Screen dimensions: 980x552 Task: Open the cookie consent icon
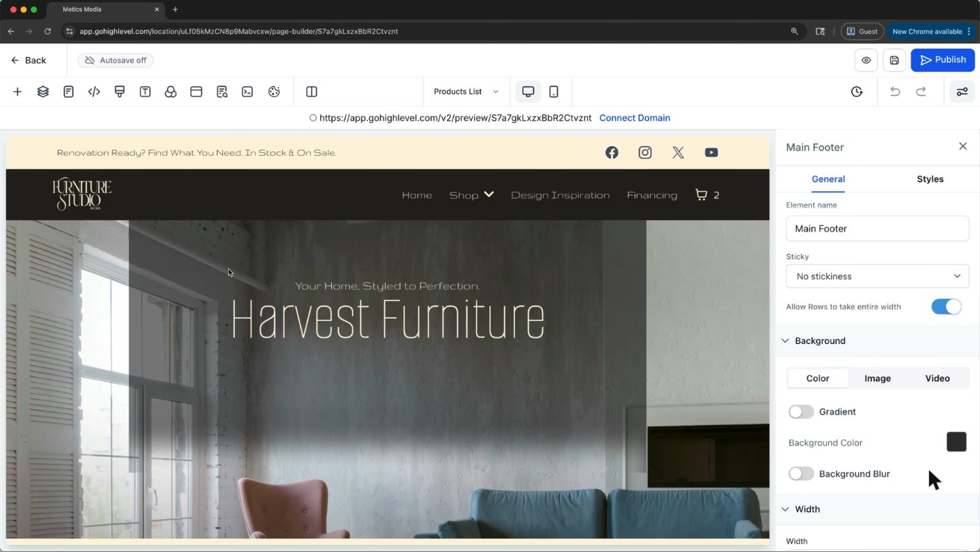click(274, 92)
